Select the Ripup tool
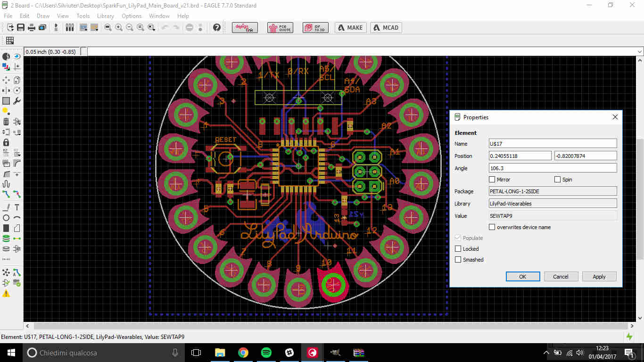 point(17,194)
